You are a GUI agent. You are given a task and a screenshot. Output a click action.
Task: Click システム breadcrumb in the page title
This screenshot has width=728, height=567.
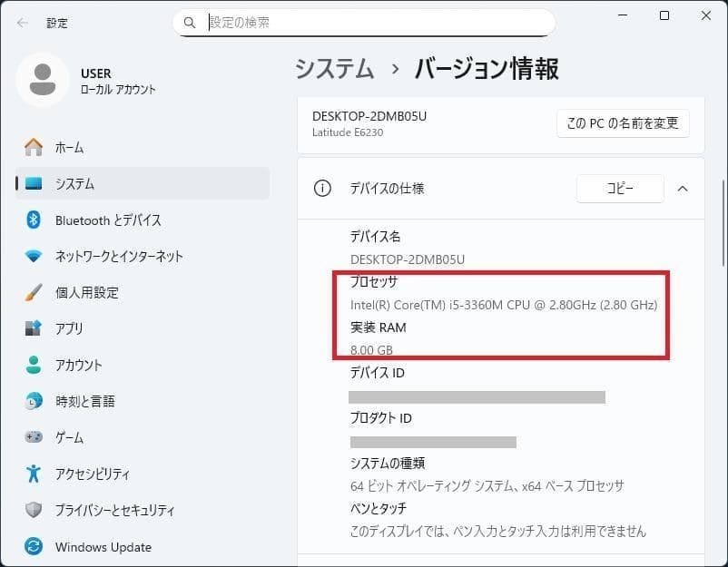click(x=334, y=69)
